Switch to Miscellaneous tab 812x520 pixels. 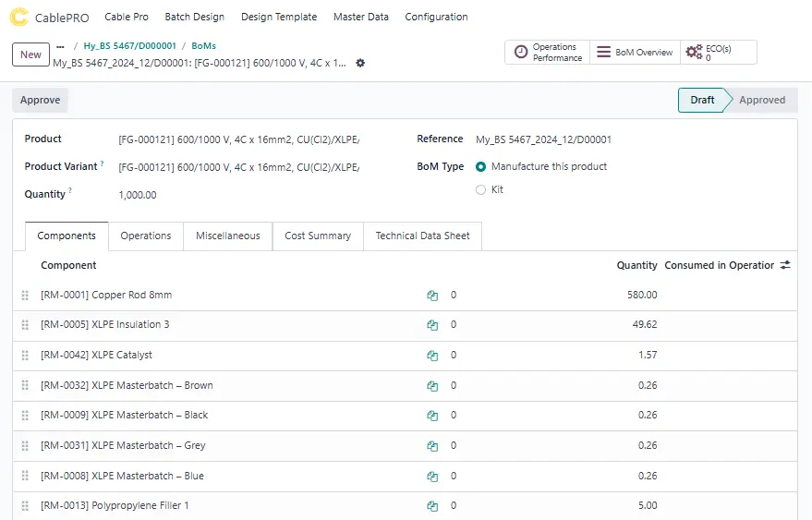(228, 236)
